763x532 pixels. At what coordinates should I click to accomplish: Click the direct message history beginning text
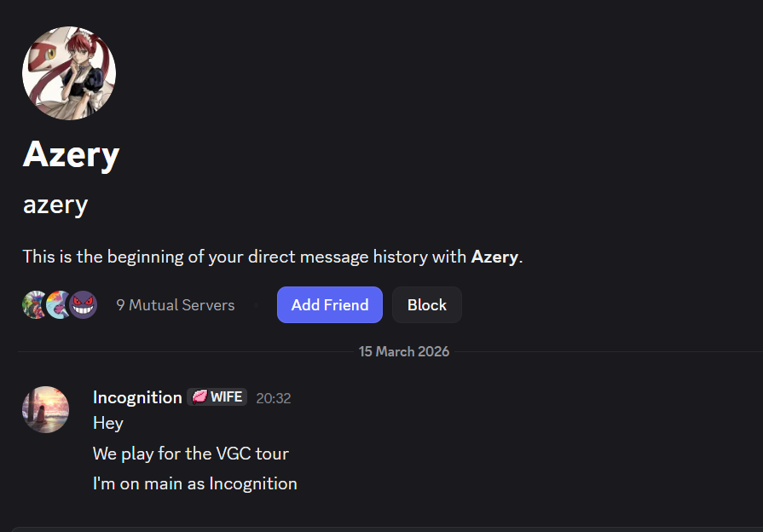click(274, 256)
